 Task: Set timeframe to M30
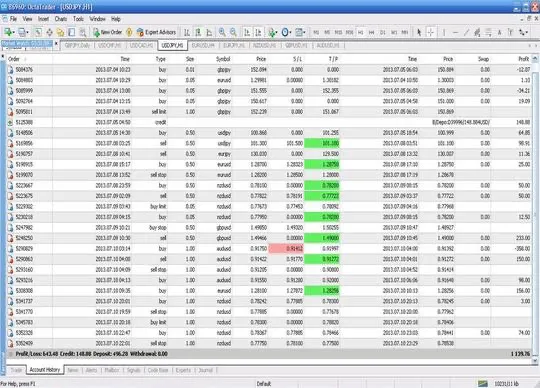(x=349, y=32)
